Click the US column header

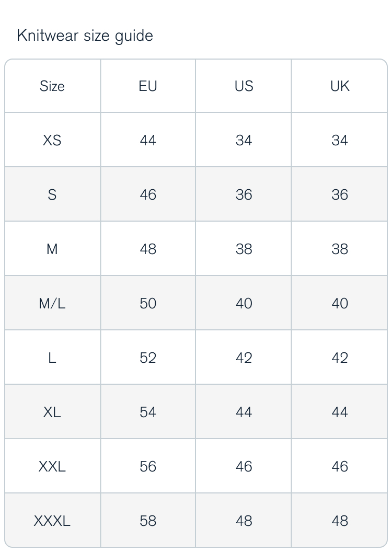point(244,86)
